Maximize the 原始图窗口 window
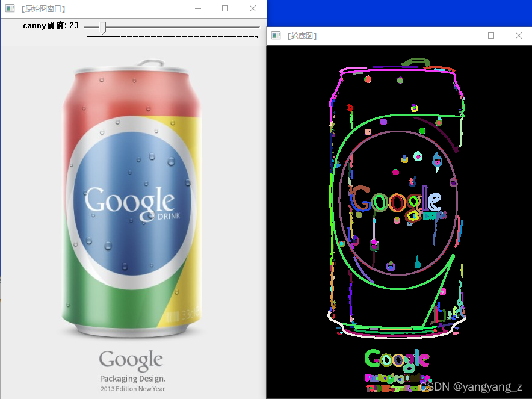Viewport: 532px width, 399px height. pyautogui.click(x=225, y=8)
